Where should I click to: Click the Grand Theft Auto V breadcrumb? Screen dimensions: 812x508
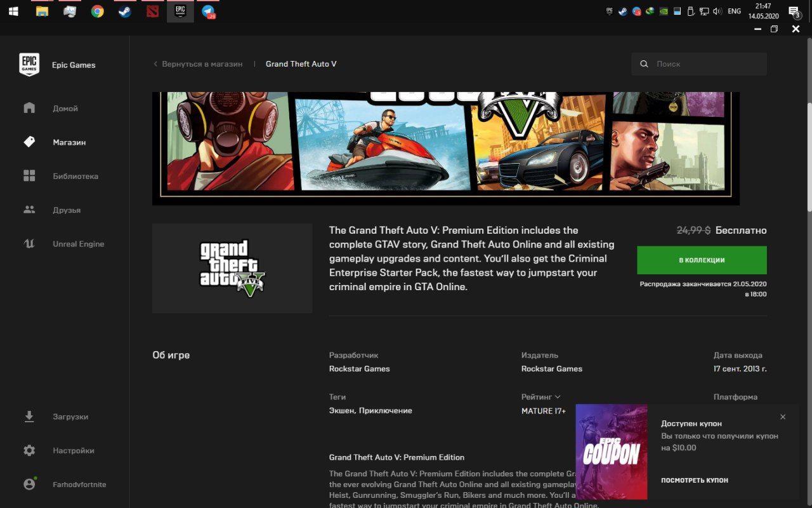(301, 64)
